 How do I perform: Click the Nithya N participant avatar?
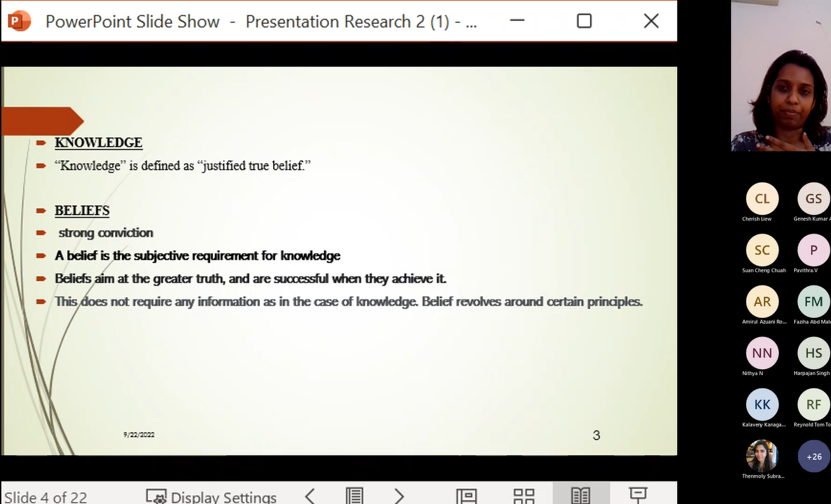coord(762,353)
